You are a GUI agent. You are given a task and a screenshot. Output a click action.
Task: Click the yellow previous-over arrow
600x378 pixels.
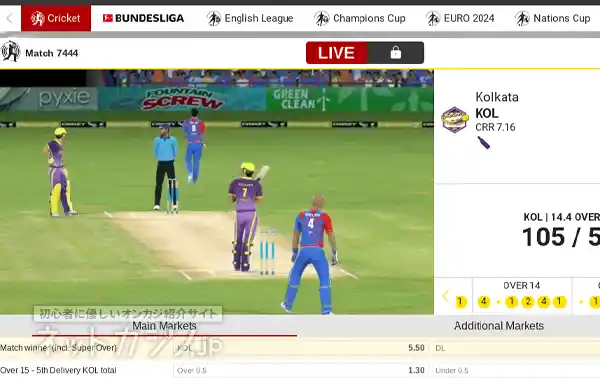(x=445, y=296)
